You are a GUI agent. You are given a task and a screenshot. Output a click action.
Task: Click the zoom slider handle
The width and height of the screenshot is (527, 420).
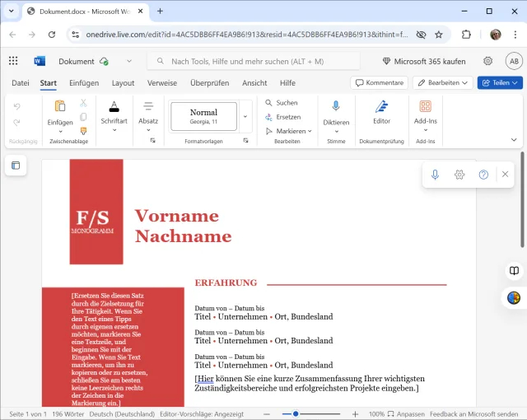click(296, 414)
